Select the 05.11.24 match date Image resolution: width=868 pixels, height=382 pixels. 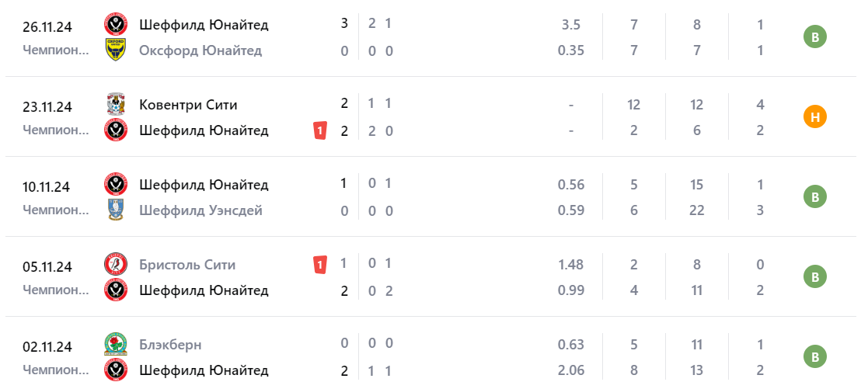(x=47, y=266)
